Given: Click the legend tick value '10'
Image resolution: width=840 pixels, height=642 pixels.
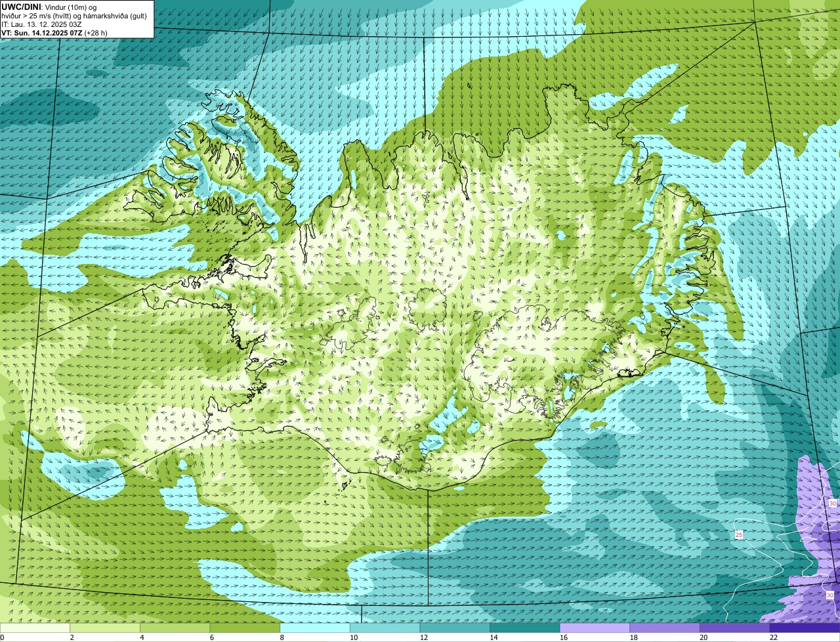Looking at the screenshot, I should click(354, 637).
